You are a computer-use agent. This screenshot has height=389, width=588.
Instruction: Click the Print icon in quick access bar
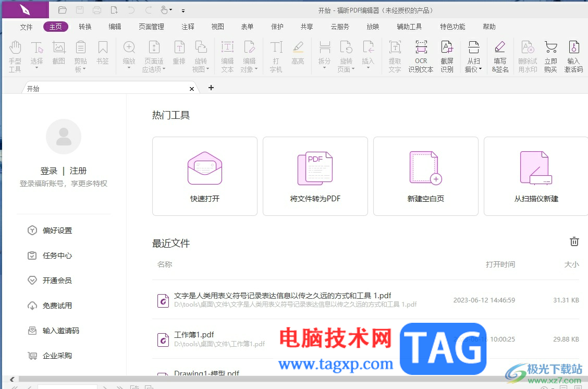click(97, 10)
